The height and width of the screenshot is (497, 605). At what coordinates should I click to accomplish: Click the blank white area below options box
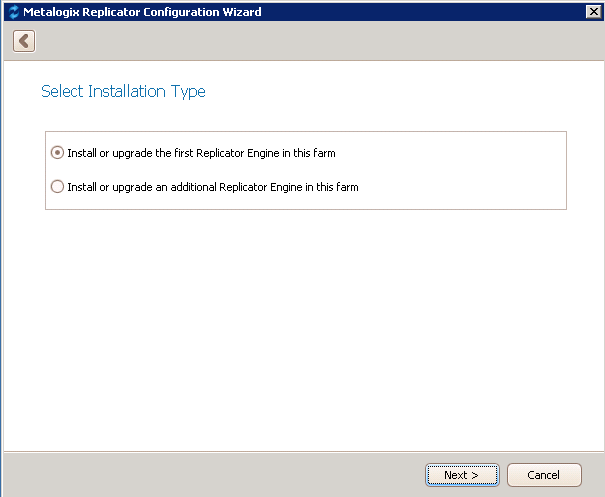300,320
